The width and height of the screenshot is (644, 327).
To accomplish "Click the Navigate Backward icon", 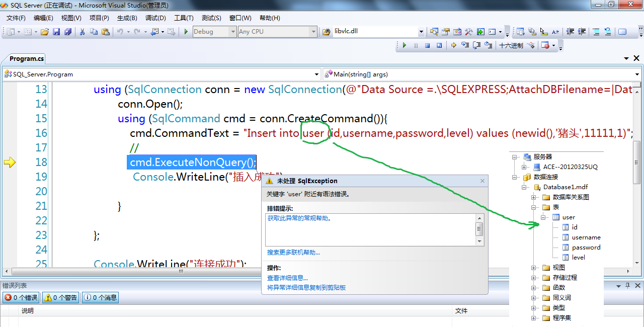I will pos(154,32).
